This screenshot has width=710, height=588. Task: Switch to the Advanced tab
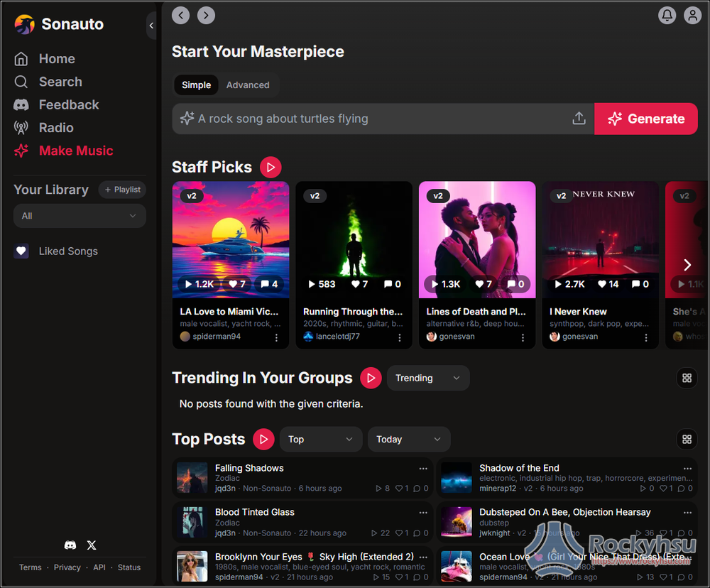pos(248,85)
